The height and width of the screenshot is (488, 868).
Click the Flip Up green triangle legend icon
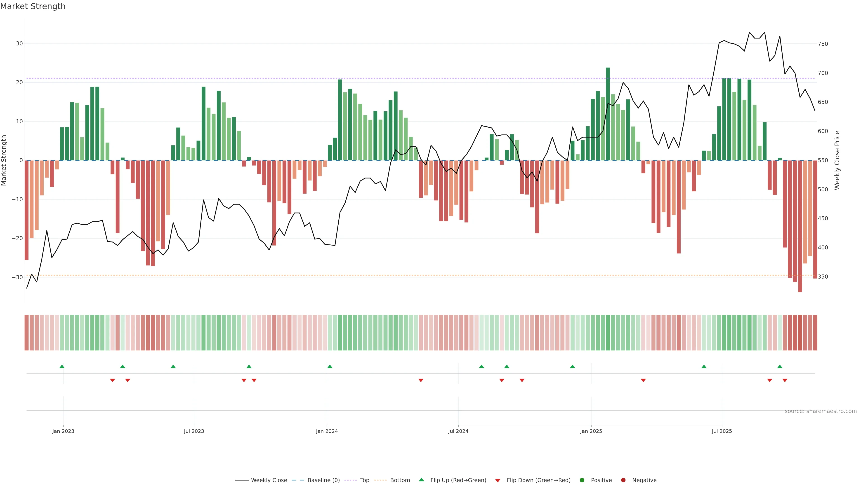tap(421, 480)
